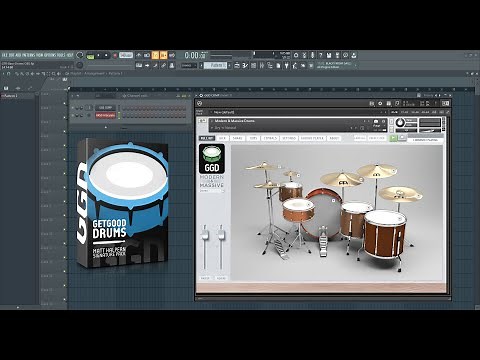The height and width of the screenshot is (360, 480).
Task: Click the kick drum in the kit
Action: 322,215
